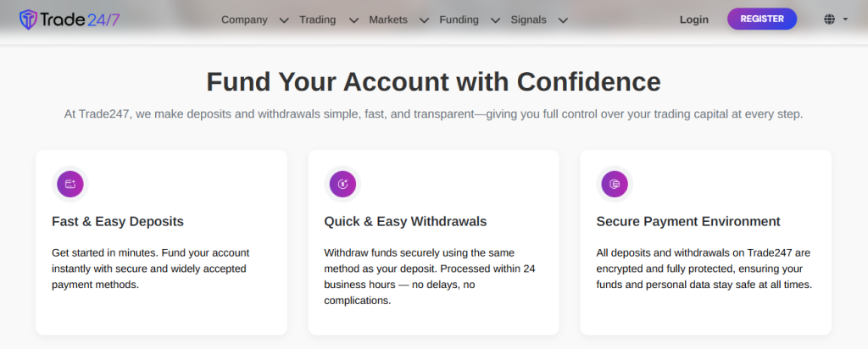Expand the Signals menu chevron
The image size is (868, 349).
(x=563, y=20)
